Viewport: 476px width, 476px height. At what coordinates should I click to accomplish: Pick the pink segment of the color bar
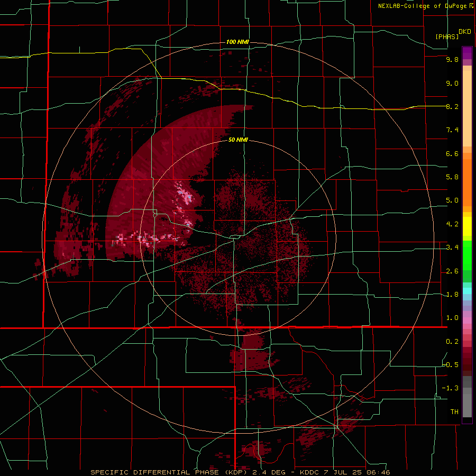[x=467, y=321]
